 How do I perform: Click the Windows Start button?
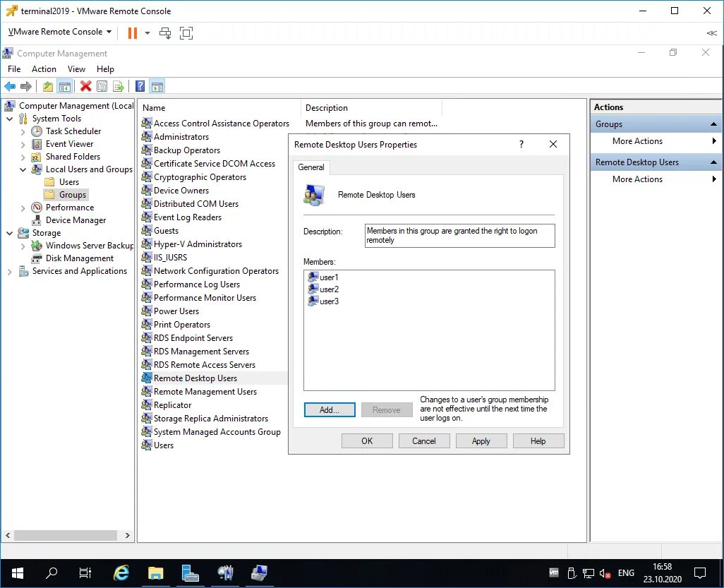(18, 573)
